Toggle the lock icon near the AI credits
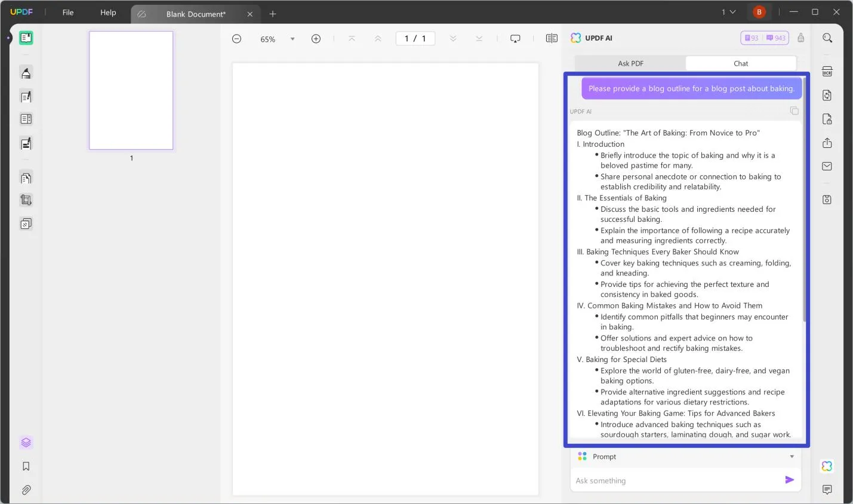 click(x=801, y=38)
